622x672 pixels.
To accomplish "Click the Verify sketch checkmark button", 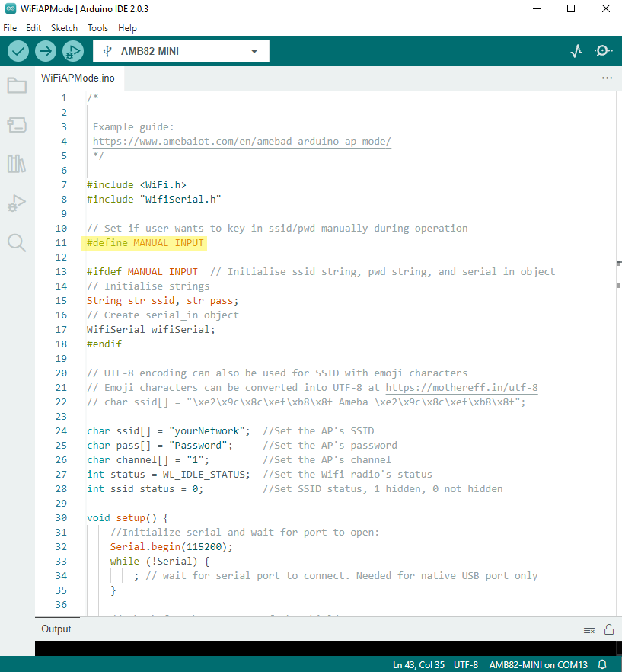I will click(x=19, y=51).
